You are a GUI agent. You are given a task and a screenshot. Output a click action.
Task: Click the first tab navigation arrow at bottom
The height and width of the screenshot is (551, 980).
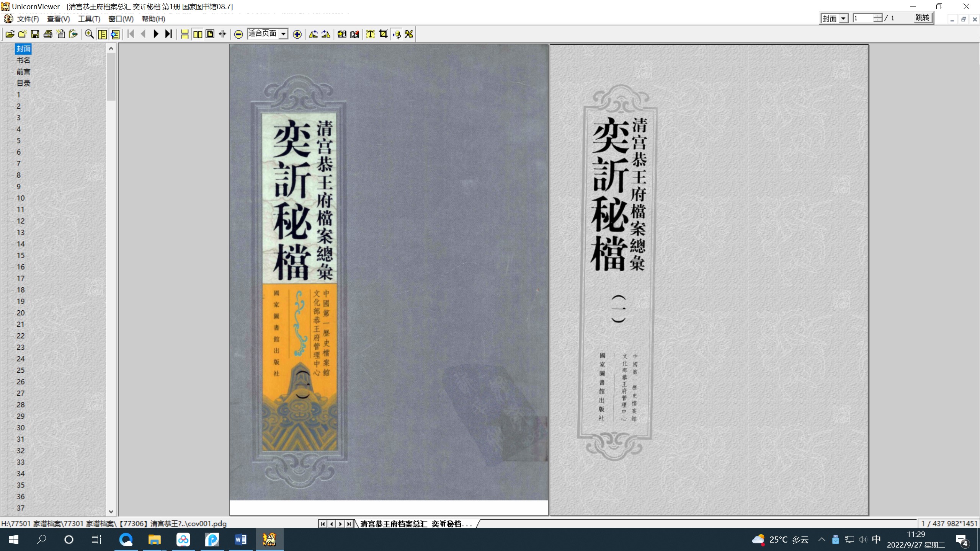(x=323, y=523)
